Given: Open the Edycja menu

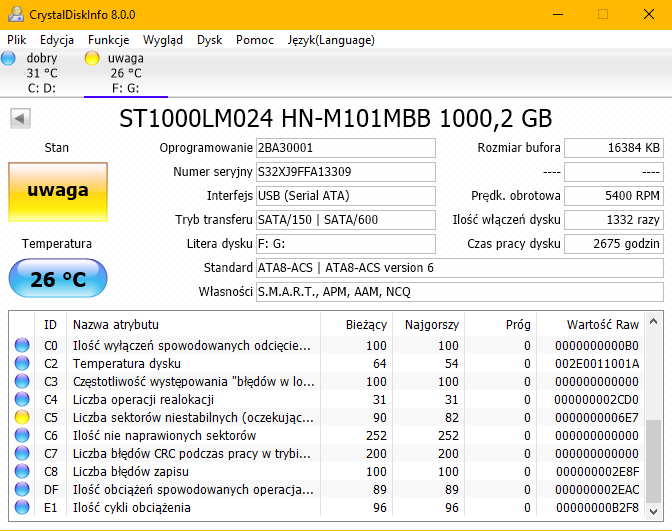Looking at the screenshot, I should pos(57,40).
